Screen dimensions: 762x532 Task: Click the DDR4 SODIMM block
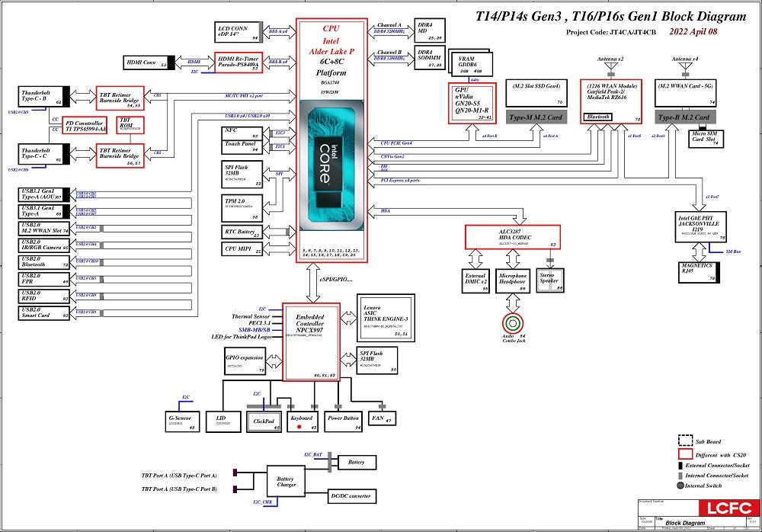(x=430, y=59)
